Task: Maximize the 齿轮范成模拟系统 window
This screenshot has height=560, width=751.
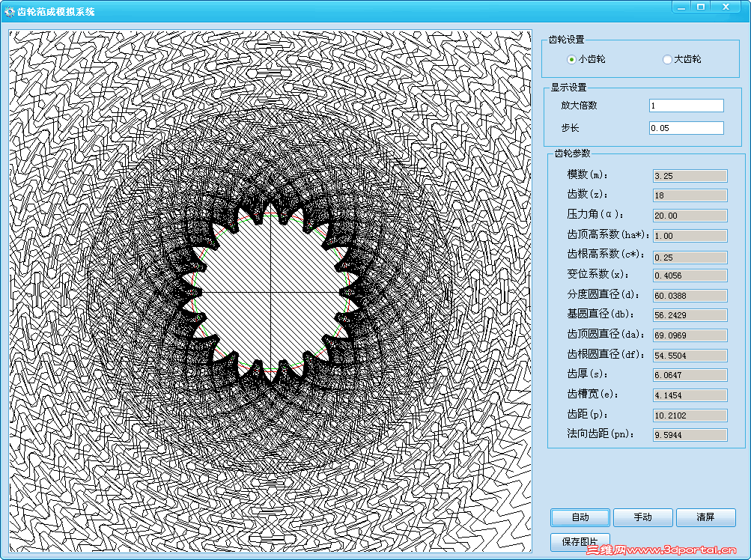Action: pyautogui.click(x=700, y=7)
